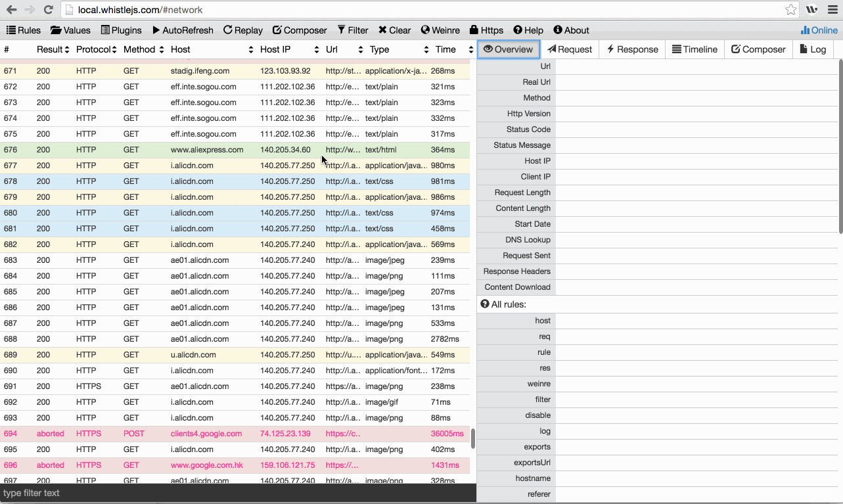843x504 pixels.
Task: Open the Values folder
Action: click(70, 30)
